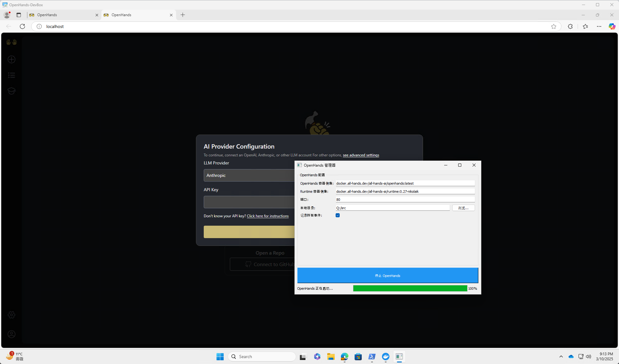Click the yellow save button in dialog
Image resolution: width=619 pixels, height=364 pixels.
click(x=249, y=232)
